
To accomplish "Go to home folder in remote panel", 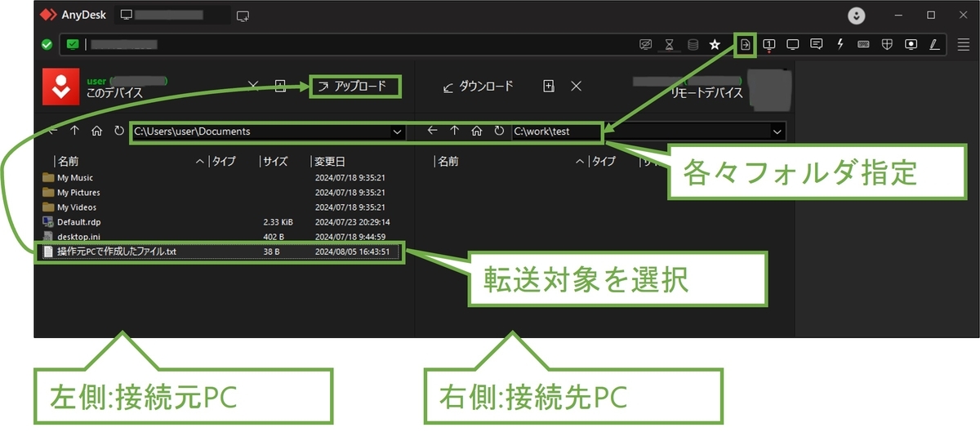I will [x=477, y=131].
